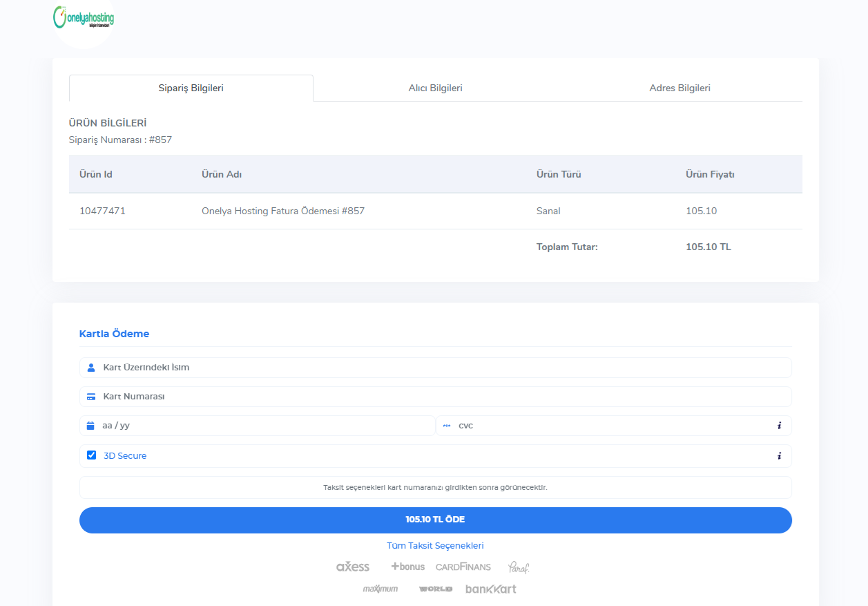Click the aa / yy expiry date field
Screen dimensions: 868x606
coord(262,426)
